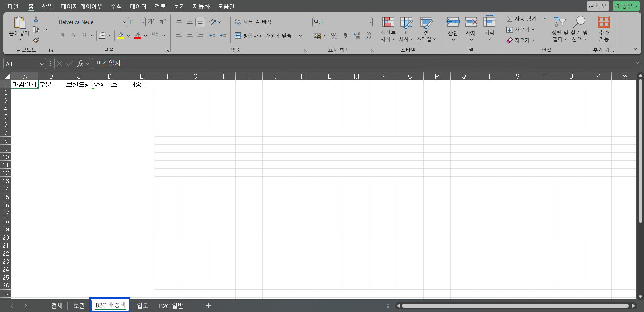Align text to bottom
The height and width of the screenshot is (312, 644).
point(200,22)
